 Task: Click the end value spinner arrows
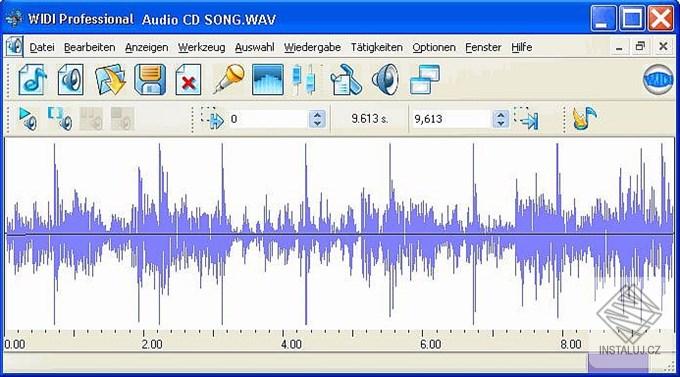click(501, 119)
